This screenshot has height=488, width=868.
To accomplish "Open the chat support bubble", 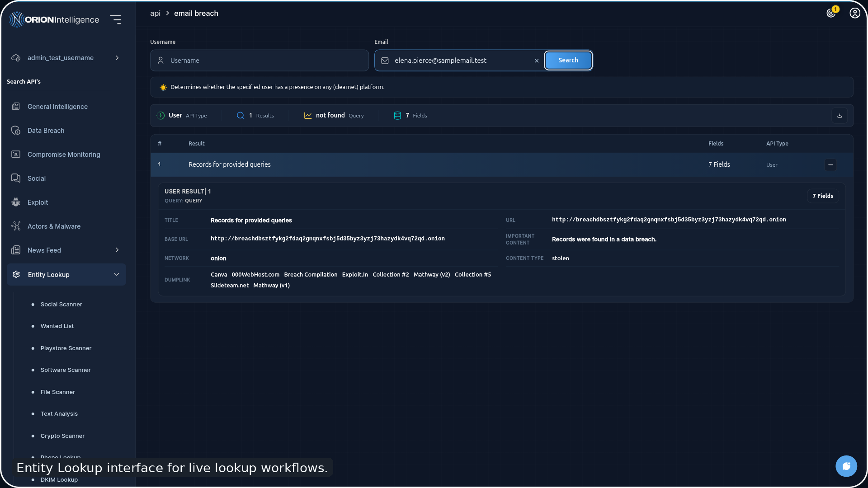I will click(846, 466).
